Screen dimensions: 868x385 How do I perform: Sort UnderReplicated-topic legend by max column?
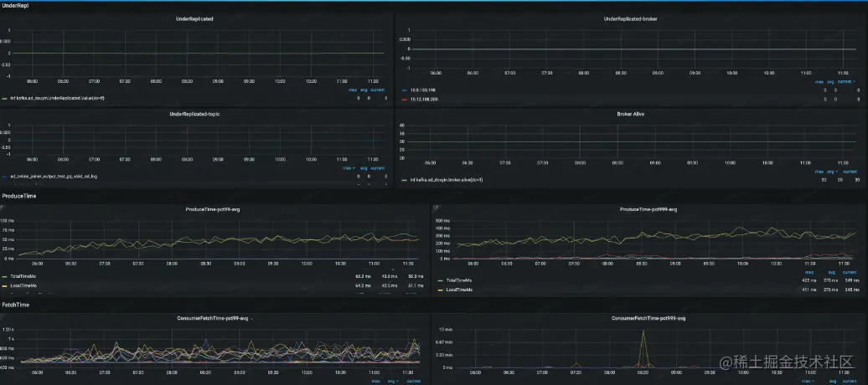point(349,167)
